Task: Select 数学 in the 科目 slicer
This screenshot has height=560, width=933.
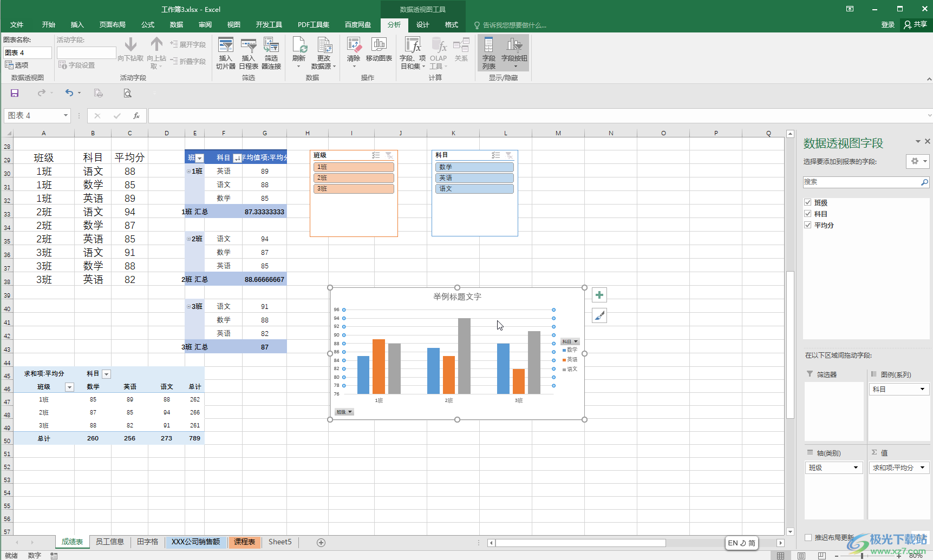Action: point(474,167)
